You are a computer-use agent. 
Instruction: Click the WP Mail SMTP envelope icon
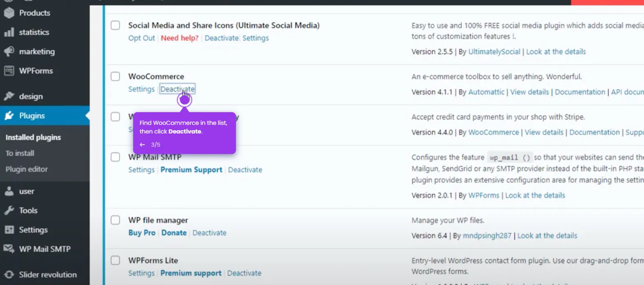(9, 249)
